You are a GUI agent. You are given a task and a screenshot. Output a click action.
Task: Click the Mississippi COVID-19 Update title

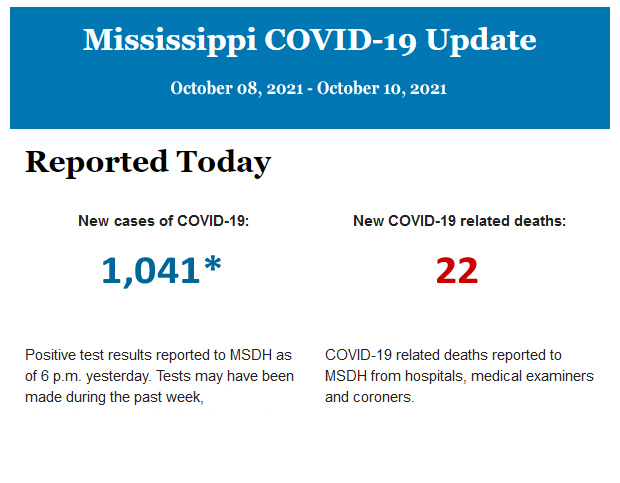pos(309,40)
